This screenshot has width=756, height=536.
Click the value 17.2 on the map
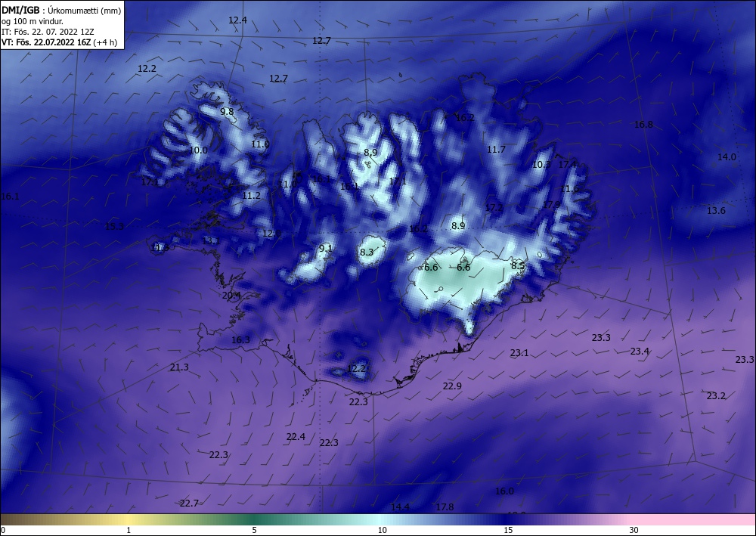point(494,208)
